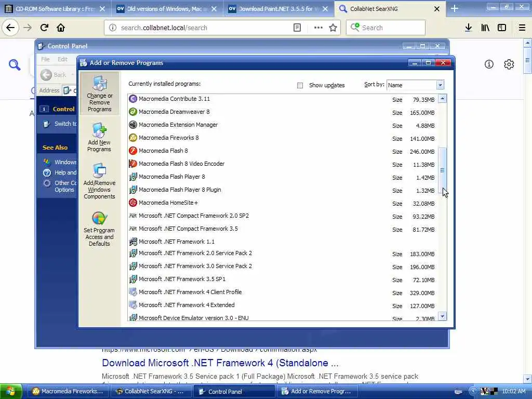Click the Macromedia Dreamweaver 8 icon
The width and height of the screenshot is (532, 399).
point(133,112)
